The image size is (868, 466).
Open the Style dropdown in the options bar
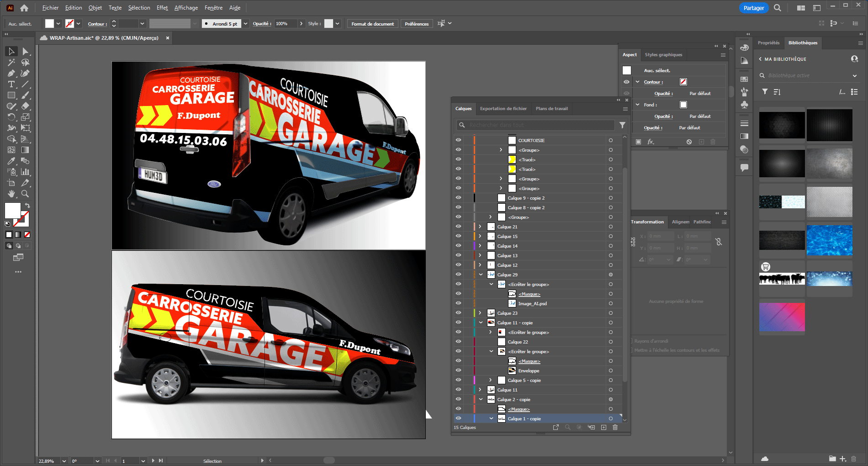pyautogui.click(x=337, y=23)
